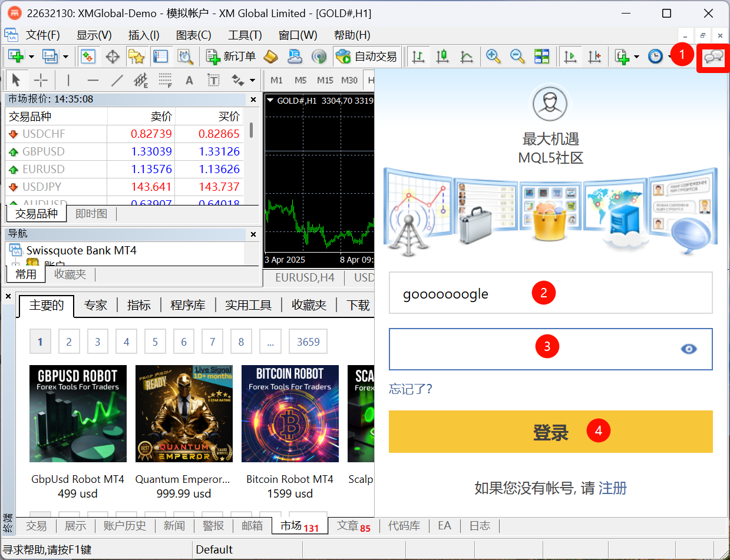
Task: Select the crosshair tool
Action: point(41,79)
